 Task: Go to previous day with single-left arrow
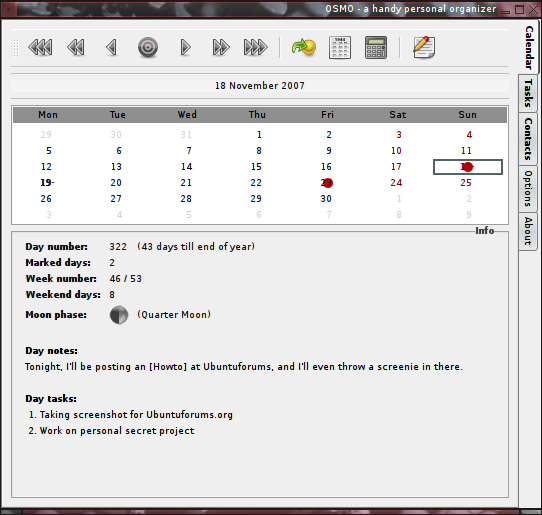[x=112, y=47]
